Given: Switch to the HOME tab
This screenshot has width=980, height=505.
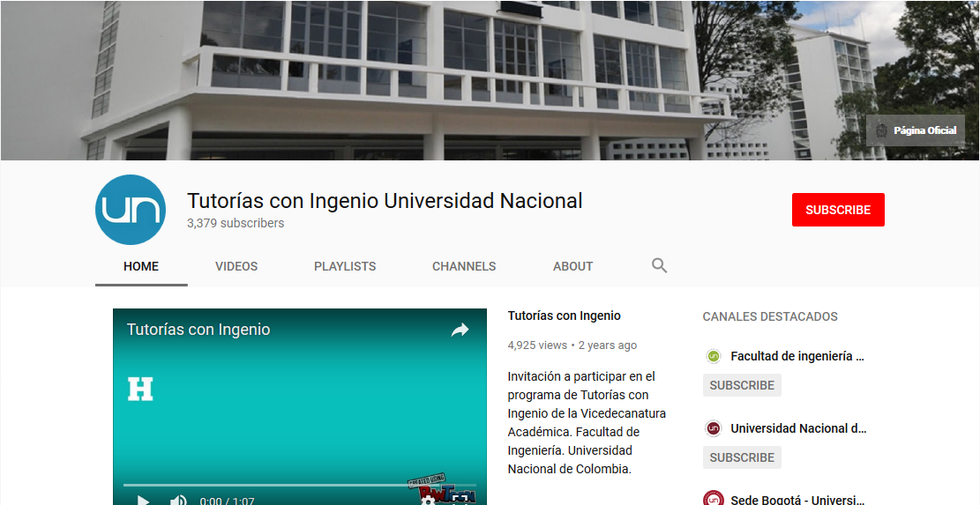Looking at the screenshot, I should point(141,266).
